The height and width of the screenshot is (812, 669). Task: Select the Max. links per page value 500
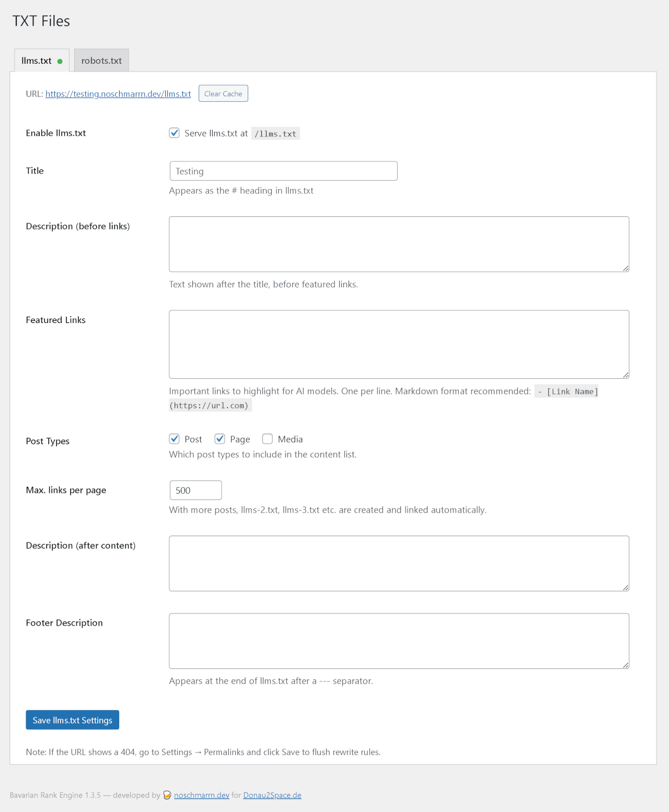(x=195, y=490)
